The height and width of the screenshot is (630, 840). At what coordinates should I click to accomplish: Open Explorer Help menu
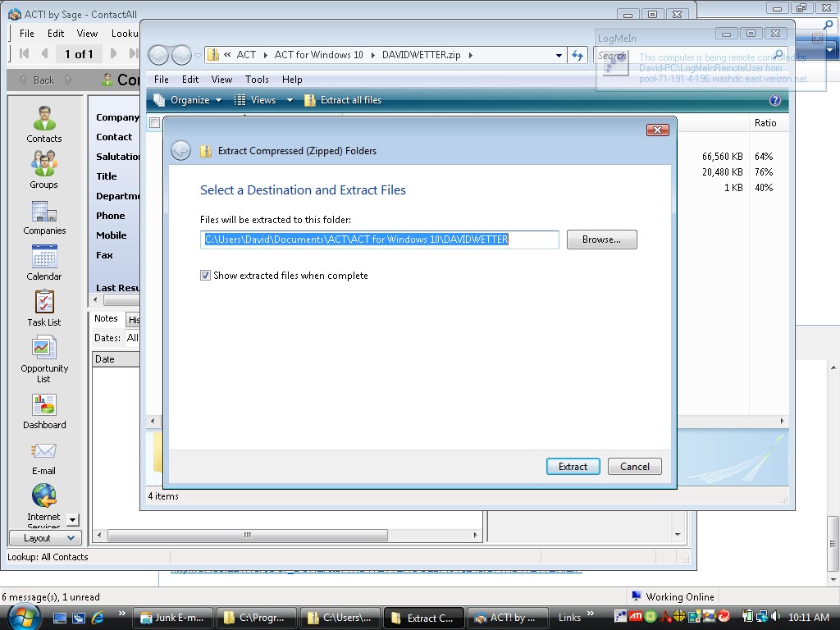coord(292,80)
